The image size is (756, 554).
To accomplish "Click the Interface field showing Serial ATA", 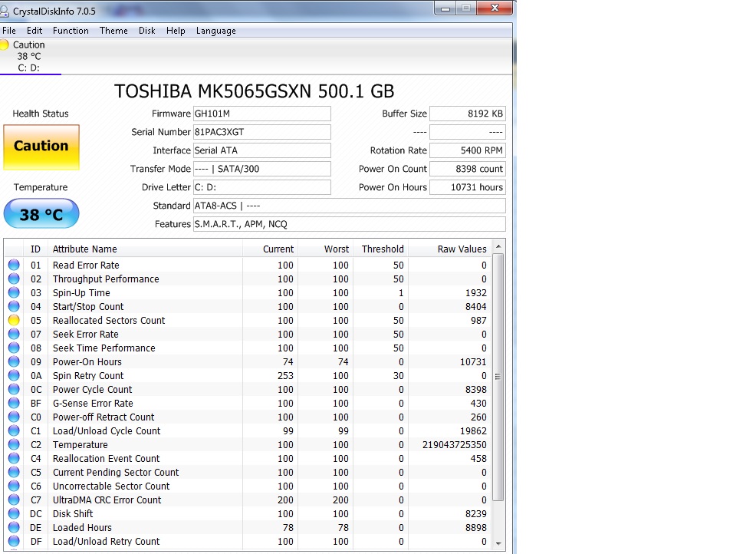I will 261,150.
